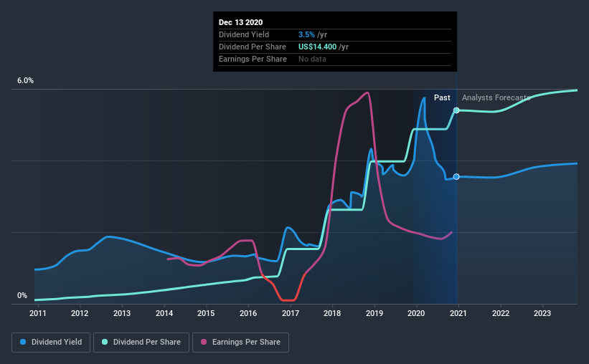589x364 pixels.
Task: Click the tooltip Dividend Per Share row label
Action: click(x=253, y=47)
